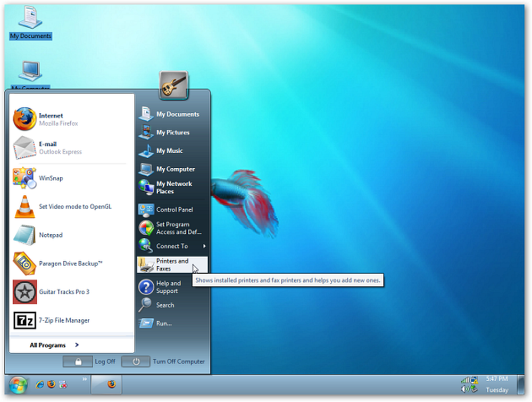
Task: Click the Log Off lock button
Action: pyautogui.click(x=78, y=362)
